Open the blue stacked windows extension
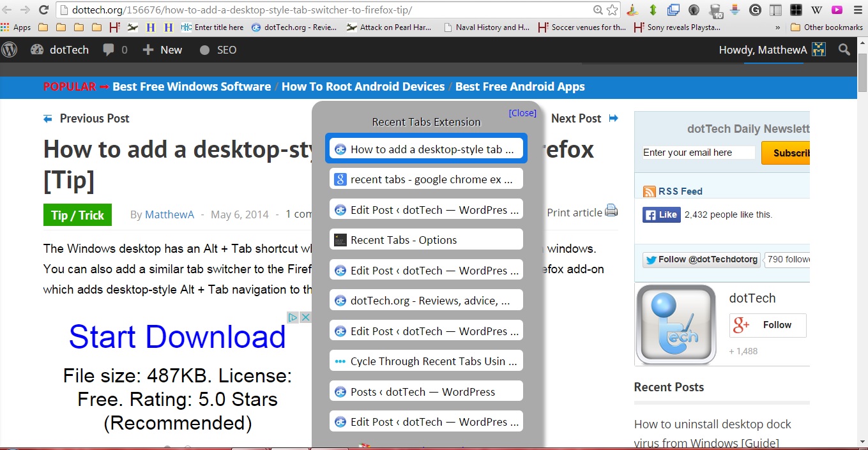Viewport: 868px width, 450px height. click(673, 10)
